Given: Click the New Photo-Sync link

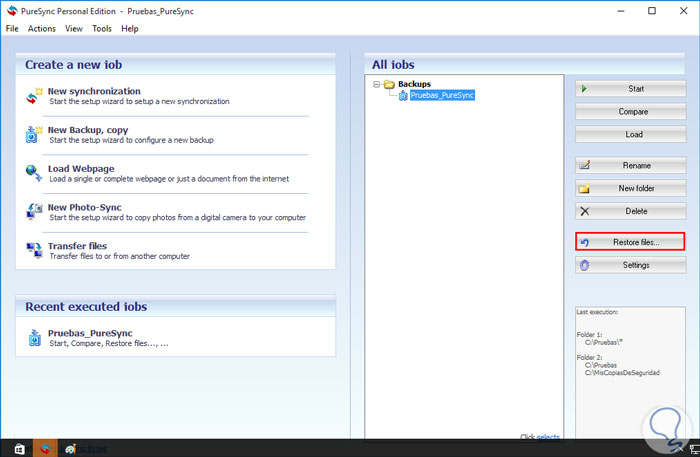Looking at the screenshot, I should pos(84,208).
